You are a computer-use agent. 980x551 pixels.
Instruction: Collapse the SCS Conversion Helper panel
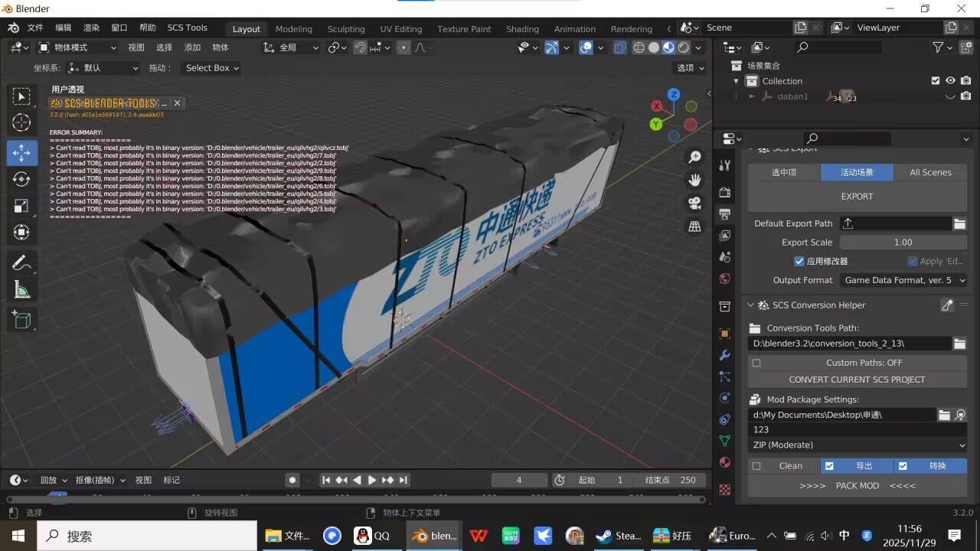pyautogui.click(x=751, y=305)
